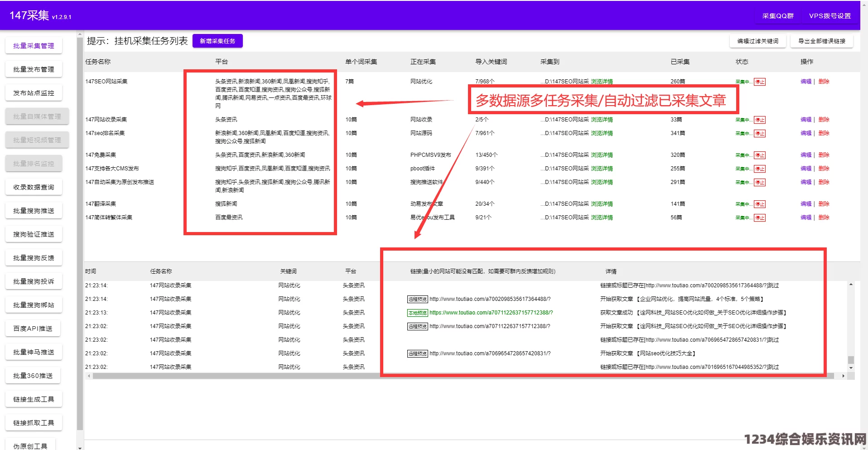Select 批量神马推送 sidebar button
The width and height of the screenshot is (868, 450).
coord(34,352)
